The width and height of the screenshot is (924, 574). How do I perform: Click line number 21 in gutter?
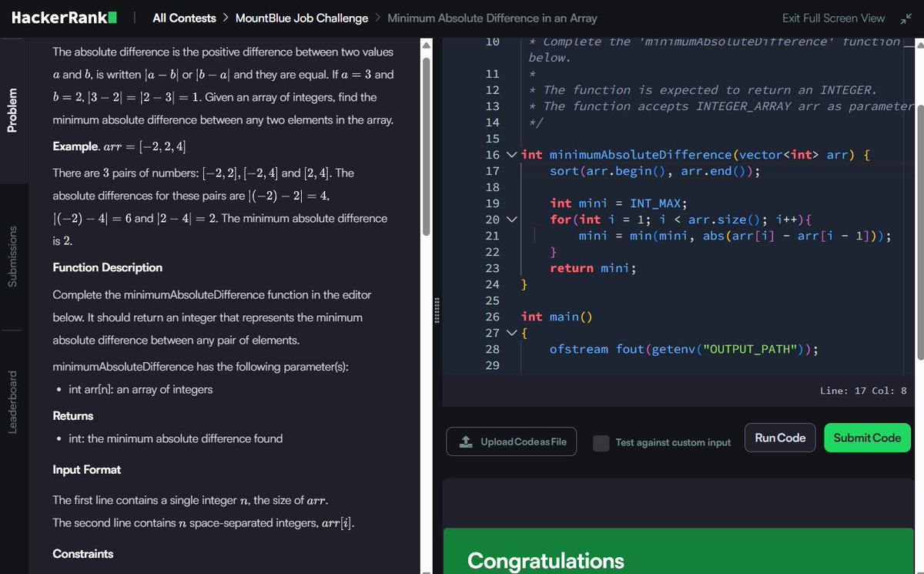(493, 236)
